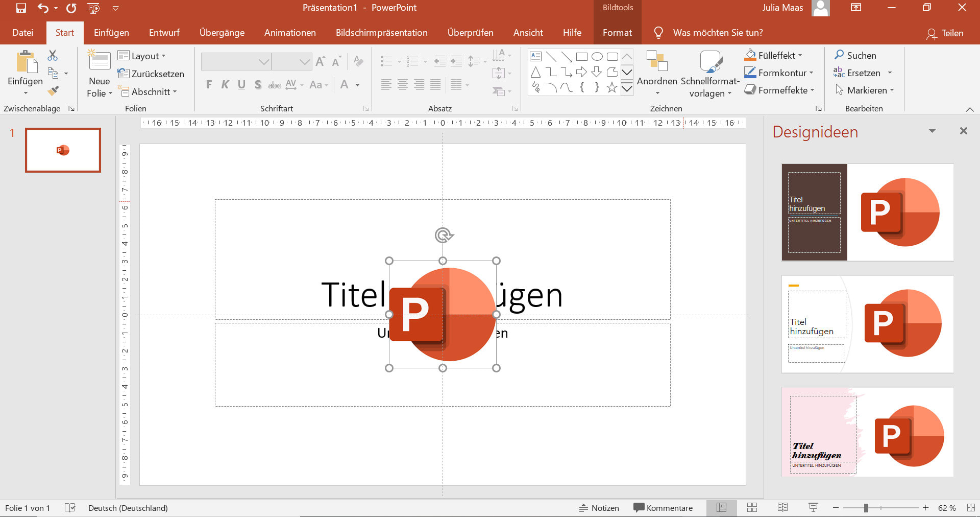Center align text
Viewport: 980px width, 517px height.
pyautogui.click(x=403, y=85)
